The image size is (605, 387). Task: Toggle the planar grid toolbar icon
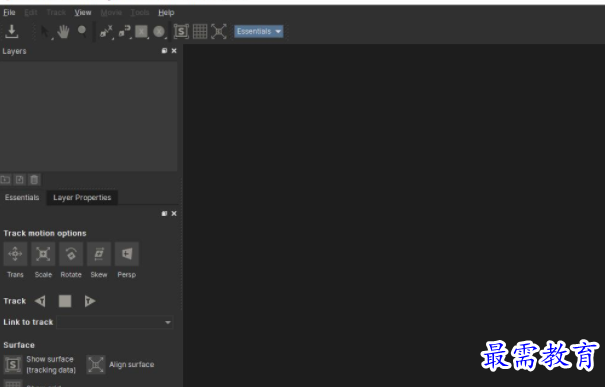point(200,31)
